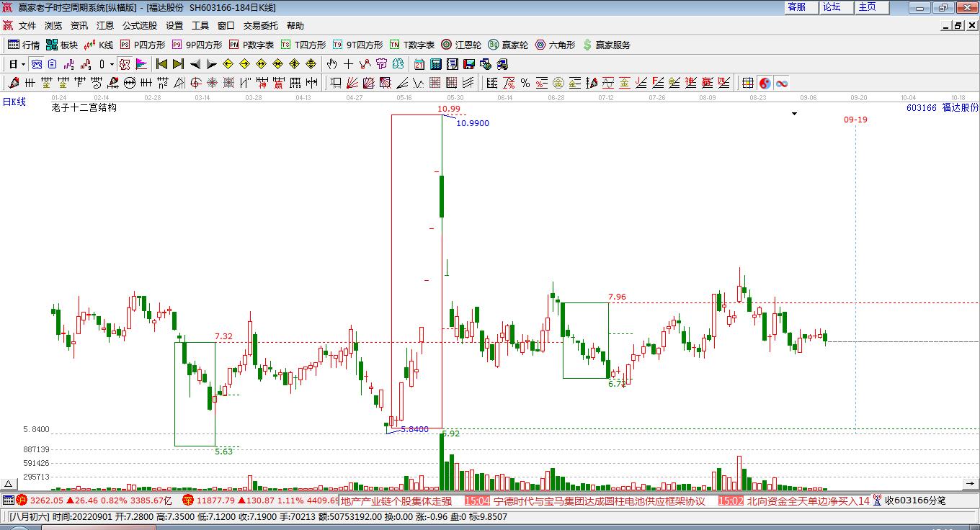Select the crosshair cursor tool

349,64
